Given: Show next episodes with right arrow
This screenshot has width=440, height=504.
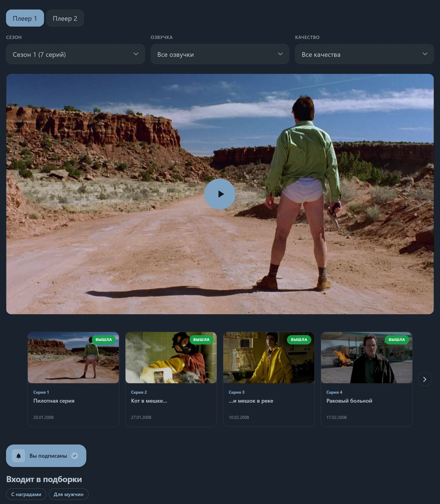Looking at the screenshot, I should click(424, 379).
